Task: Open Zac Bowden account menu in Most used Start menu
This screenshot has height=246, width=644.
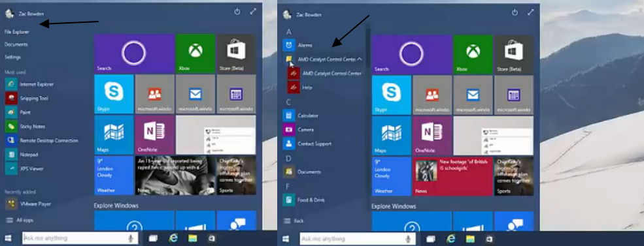Action: pyautogui.click(x=25, y=14)
